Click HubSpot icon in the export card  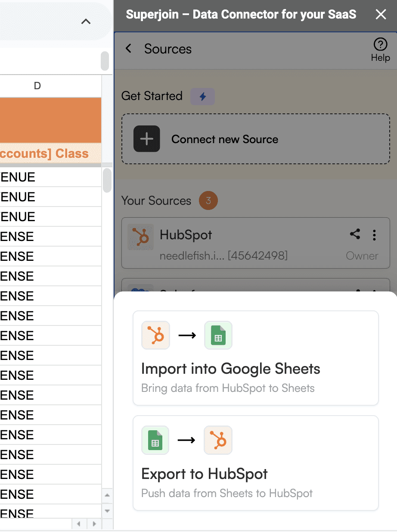click(x=218, y=440)
